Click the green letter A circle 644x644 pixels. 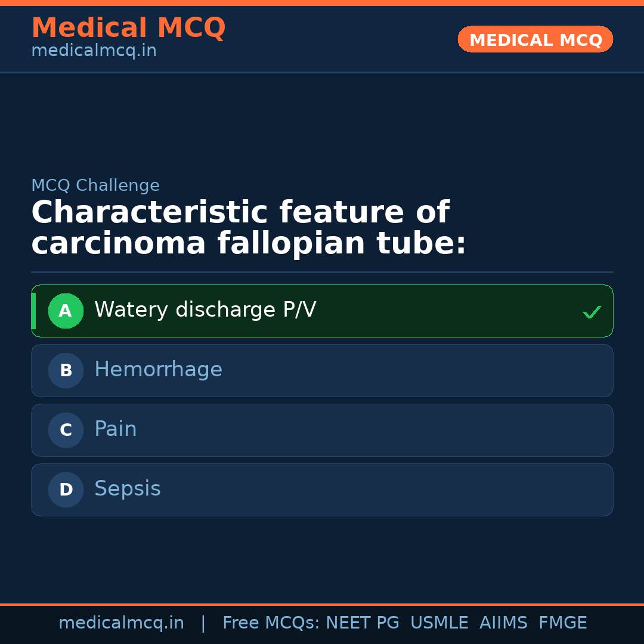pyautogui.click(x=66, y=311)
